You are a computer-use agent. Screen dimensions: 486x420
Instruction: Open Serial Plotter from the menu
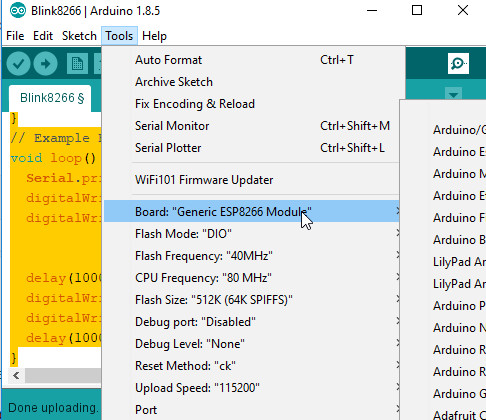pyautogui.click(x=251, y=148)
